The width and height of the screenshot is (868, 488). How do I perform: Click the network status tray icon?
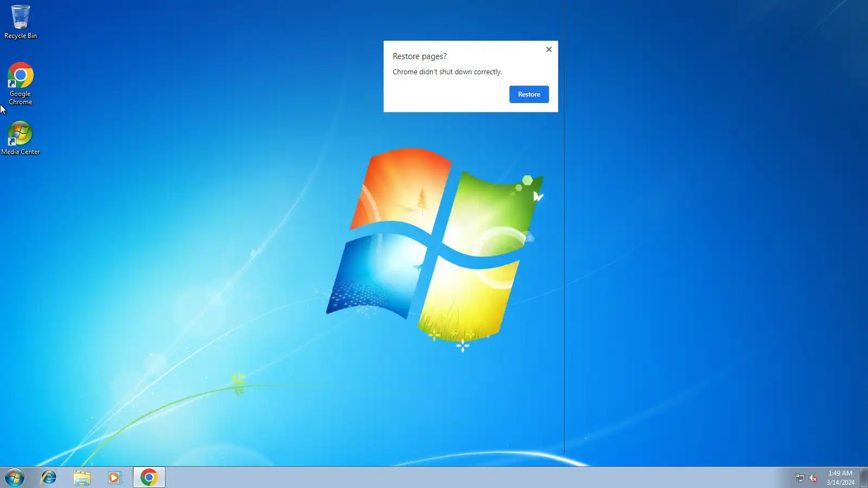pyautogui.click(x=800, y=478)
